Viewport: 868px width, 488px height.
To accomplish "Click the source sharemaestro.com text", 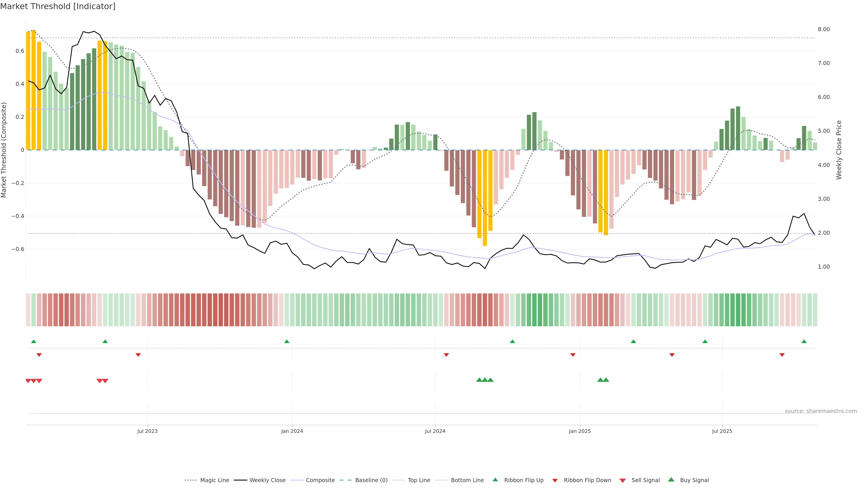I will click(821, 411).
